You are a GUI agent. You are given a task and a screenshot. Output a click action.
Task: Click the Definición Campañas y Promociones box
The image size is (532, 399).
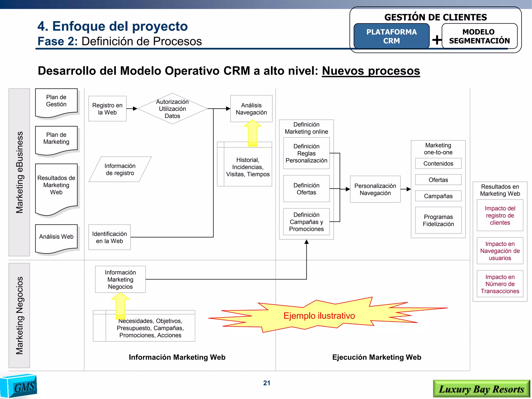point(306,222)
